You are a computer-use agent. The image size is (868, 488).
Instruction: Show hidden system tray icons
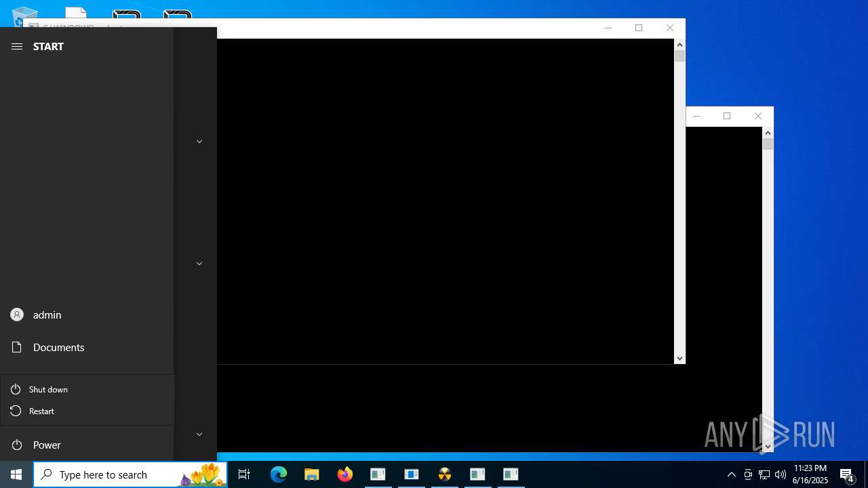coord(732,474)
